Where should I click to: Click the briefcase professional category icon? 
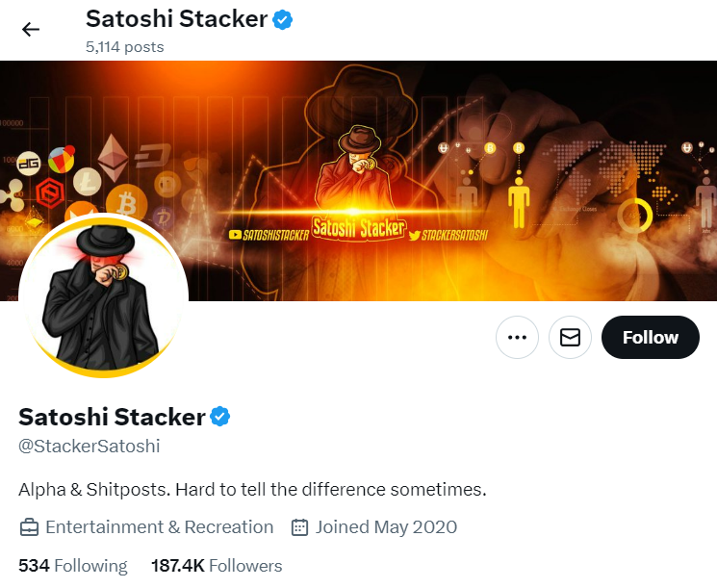coord(29,527)
